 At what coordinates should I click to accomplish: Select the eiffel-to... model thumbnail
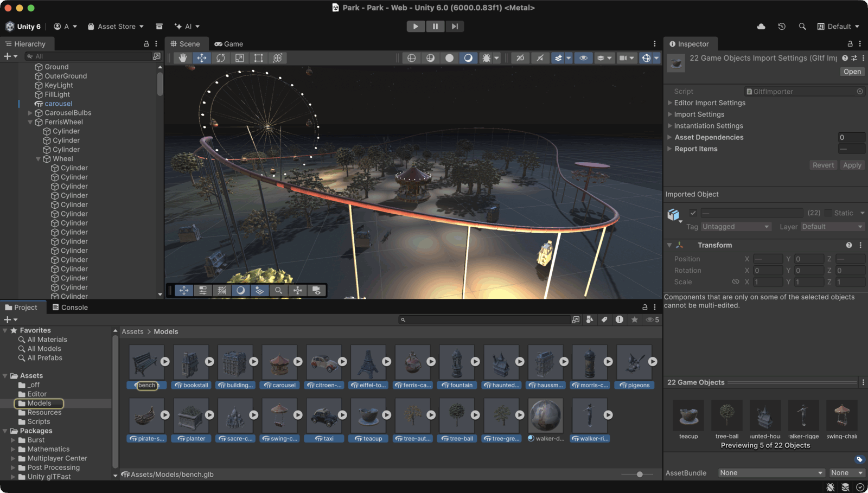[x=369, y=362]
